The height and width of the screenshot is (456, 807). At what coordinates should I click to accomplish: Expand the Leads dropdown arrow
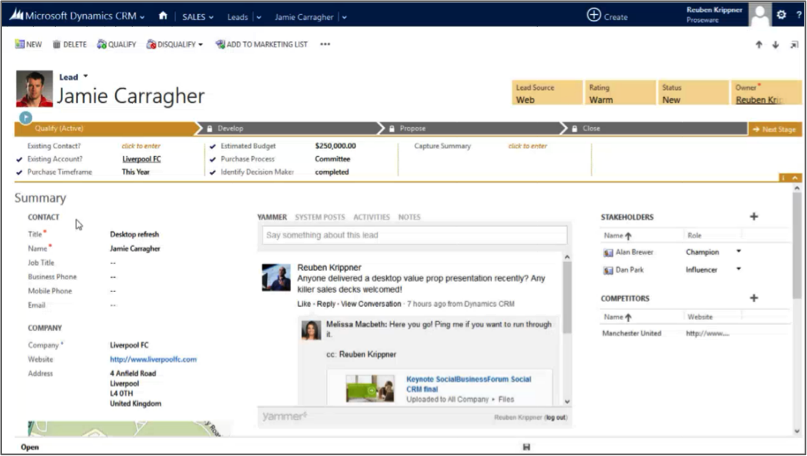(x=259, y=17)
